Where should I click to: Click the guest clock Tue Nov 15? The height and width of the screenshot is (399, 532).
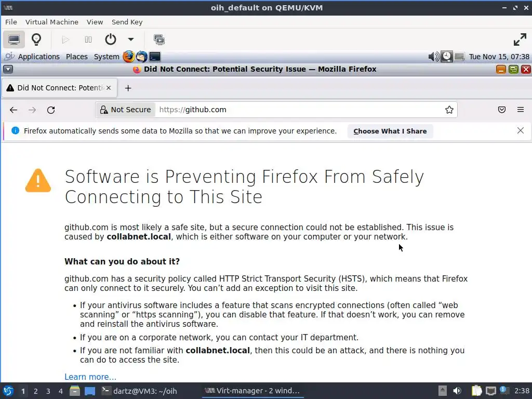tap(499, 57)
